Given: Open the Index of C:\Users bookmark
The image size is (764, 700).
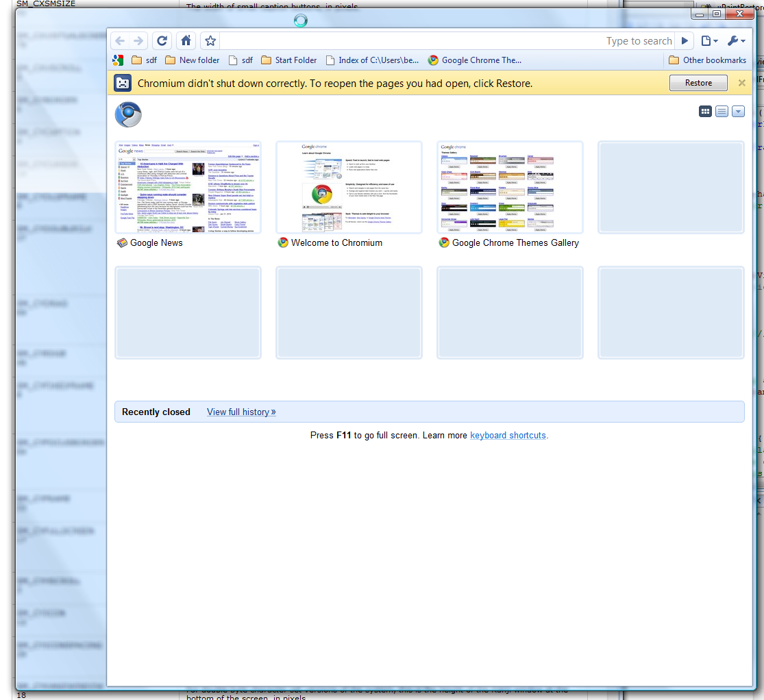Looking at the screenshot, I should pos(372,60).
